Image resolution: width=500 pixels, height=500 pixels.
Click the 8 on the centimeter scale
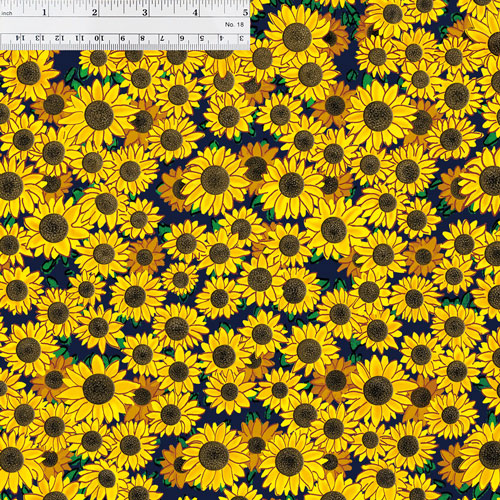point(143,38)
